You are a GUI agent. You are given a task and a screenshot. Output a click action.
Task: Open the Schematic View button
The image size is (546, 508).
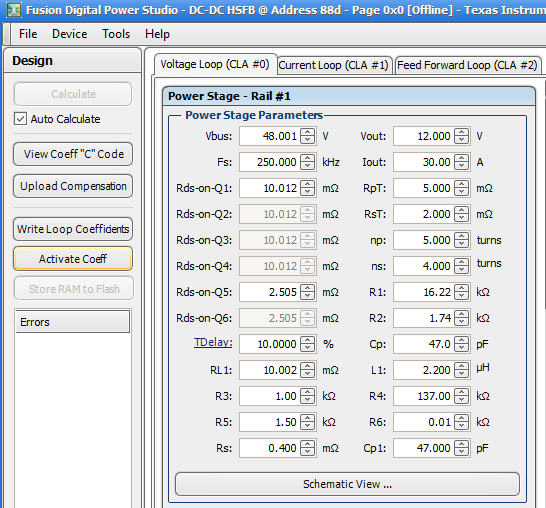(347, 484)
